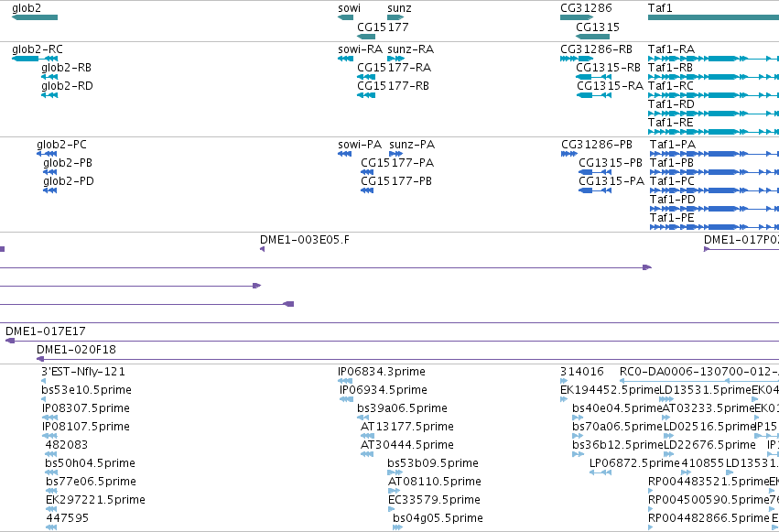Select the AT13177.5prime EST label
Image resolution: width=779 pixels, height=532 pixels.
point(407,427)
